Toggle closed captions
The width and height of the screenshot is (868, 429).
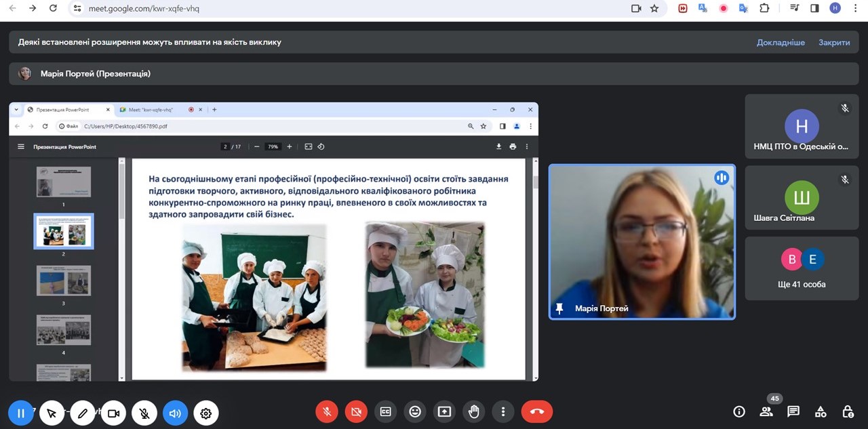(385, 412)
